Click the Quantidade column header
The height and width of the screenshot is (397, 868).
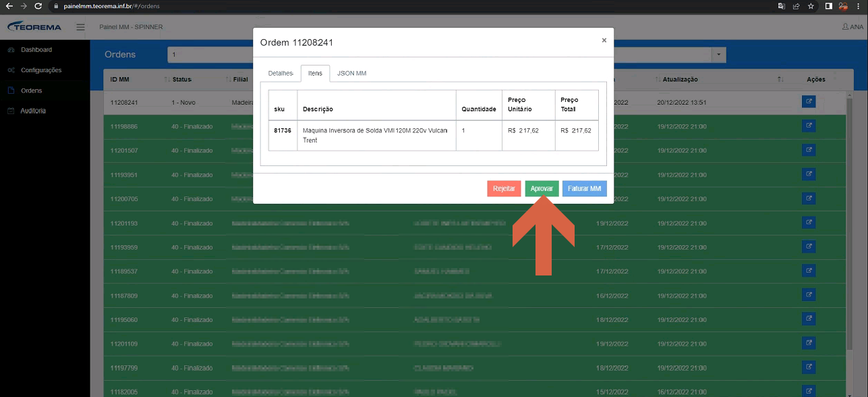(478, 109)
